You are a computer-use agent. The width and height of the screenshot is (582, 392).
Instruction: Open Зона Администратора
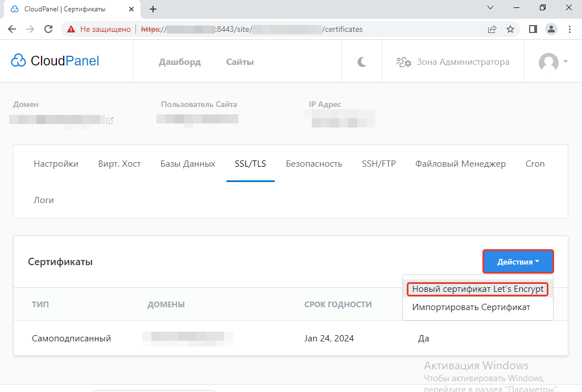pyautogui.click(x=453, y=62)
